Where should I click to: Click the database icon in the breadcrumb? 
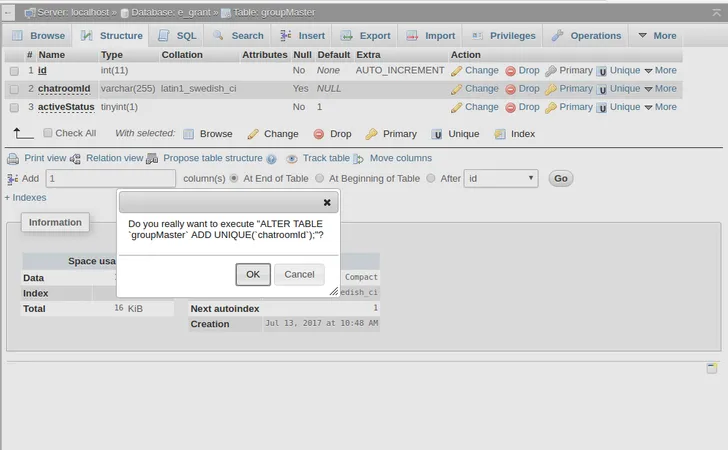point(124,13)
